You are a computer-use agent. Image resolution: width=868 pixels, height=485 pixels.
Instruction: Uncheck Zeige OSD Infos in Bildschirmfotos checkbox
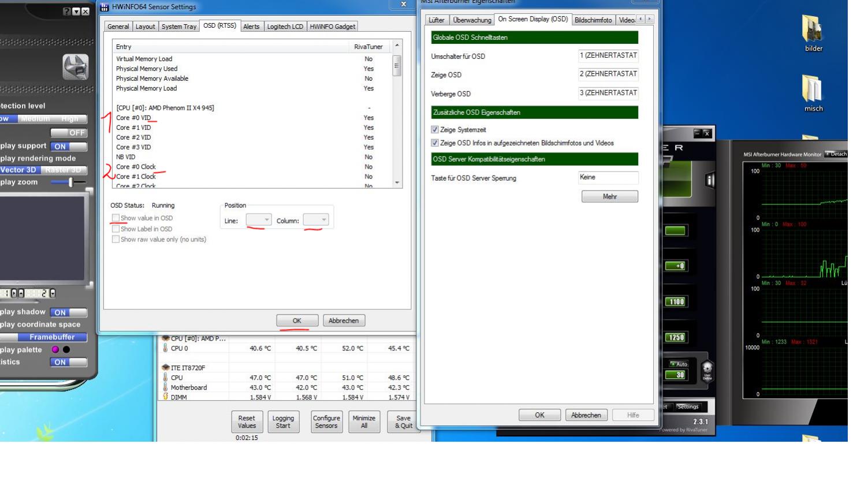click(435, 143)
